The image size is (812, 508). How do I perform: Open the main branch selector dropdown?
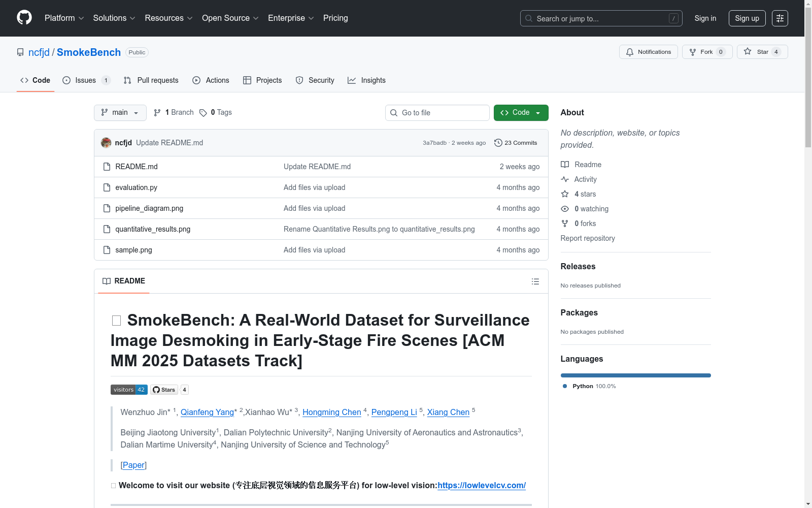click(x=120, y=113)
